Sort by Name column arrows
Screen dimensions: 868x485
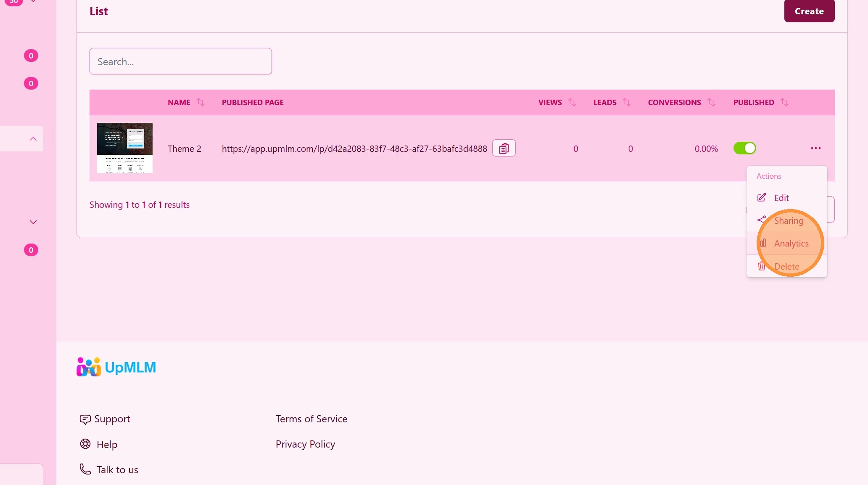pos(201,102)
